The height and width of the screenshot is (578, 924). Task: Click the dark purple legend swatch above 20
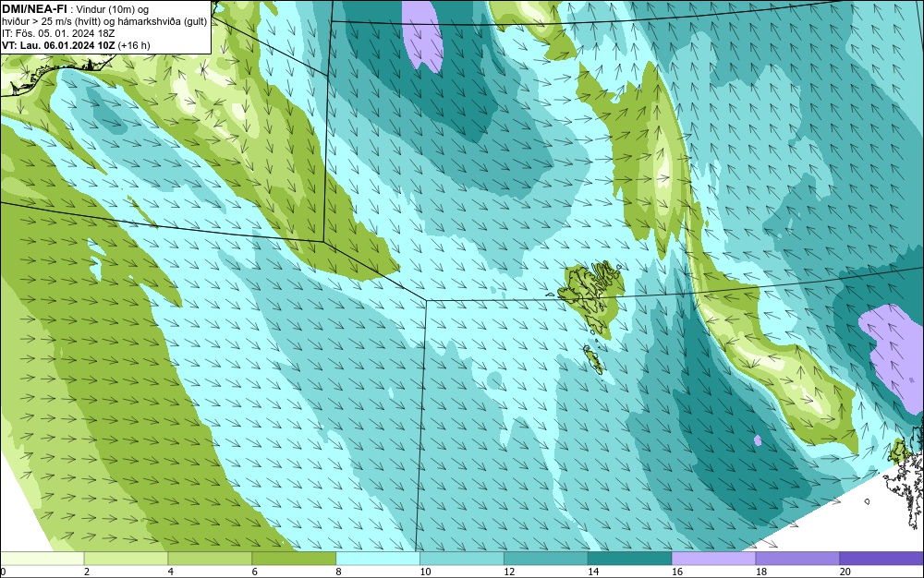coord(881,558)
